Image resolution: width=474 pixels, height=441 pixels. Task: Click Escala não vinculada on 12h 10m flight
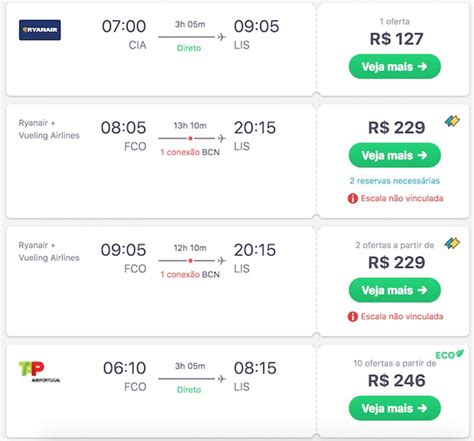coord(402,316)
